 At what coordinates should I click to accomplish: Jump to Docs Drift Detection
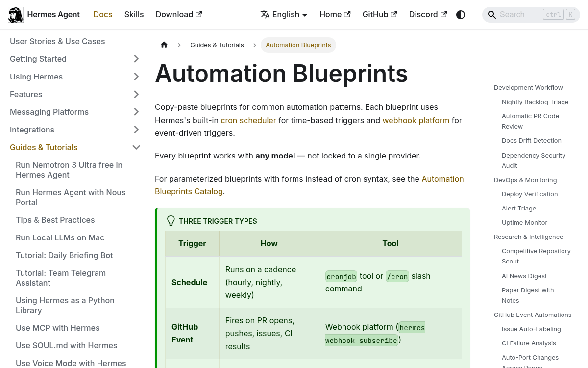pos(532,140)
